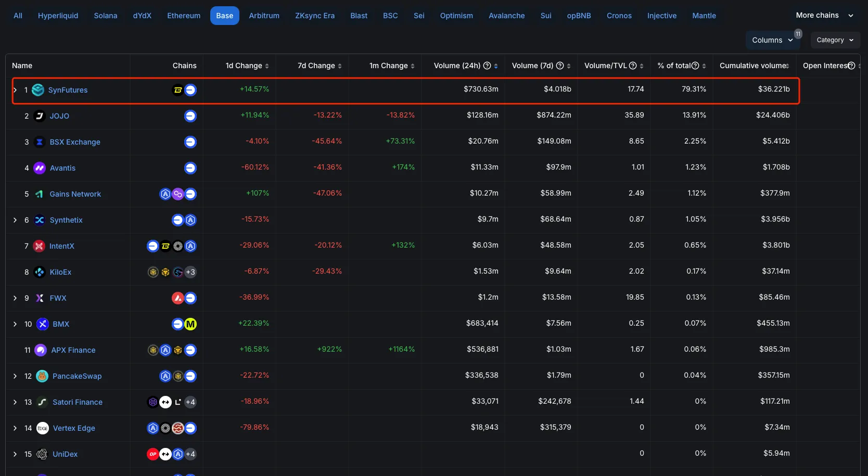The image size is (868, 476).
Task: Click the red Optimism chain icon in UniDex row
Action: pyautogui.click(x=152, y=454)
